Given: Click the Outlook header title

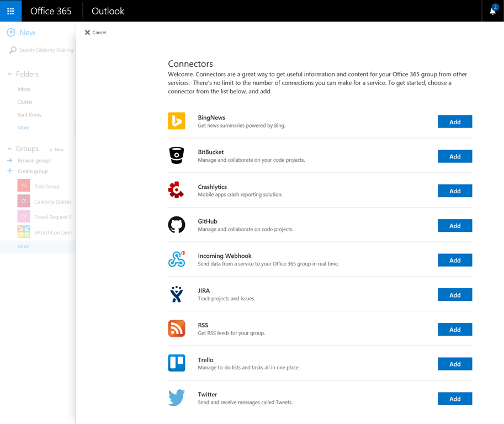Looking at the screenshot, I should 108,11.
